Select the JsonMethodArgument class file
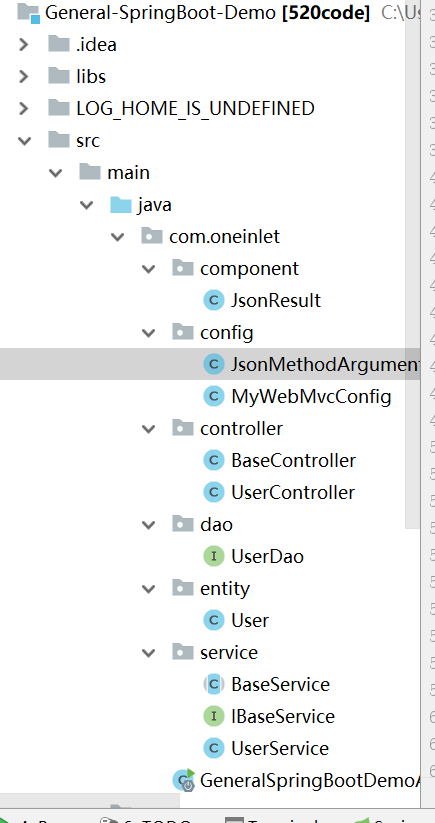 tap(325, 364)
